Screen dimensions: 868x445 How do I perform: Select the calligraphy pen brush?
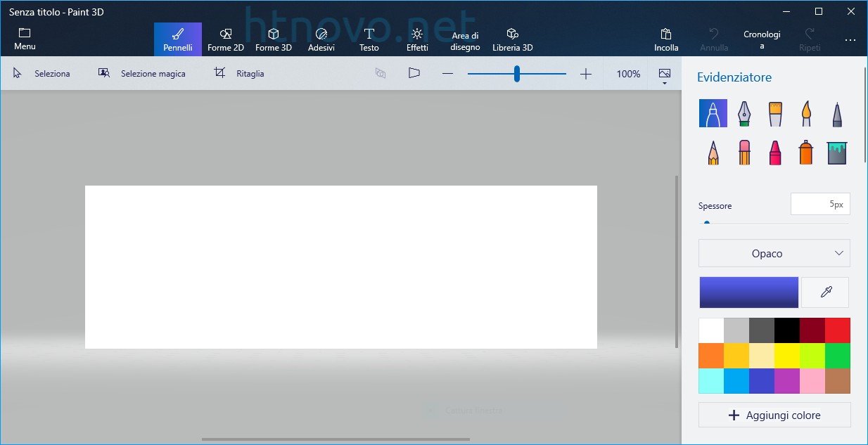743,113
